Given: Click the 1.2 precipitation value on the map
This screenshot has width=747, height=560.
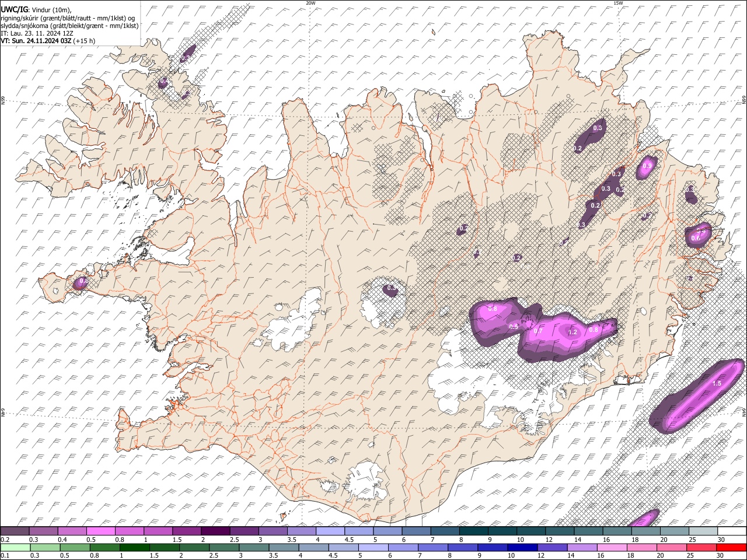Looking at the screenshot, I should (x=573, y=332).
